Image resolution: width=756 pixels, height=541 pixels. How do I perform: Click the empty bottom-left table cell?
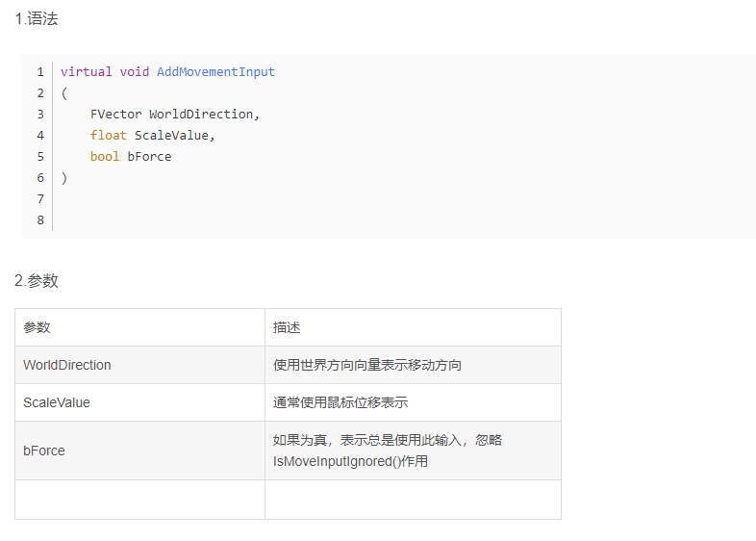click(x=139, y=500)
